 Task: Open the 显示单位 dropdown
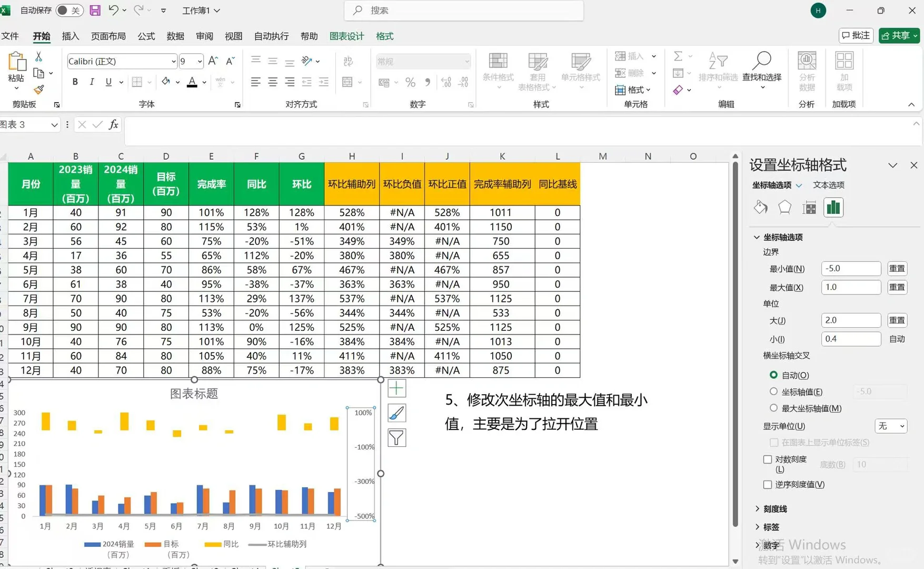pyautogui.click(x=891, y=426)
